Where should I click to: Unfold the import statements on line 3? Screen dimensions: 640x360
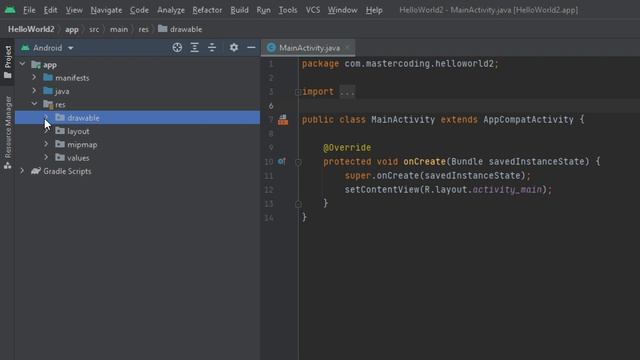[x=298, y=92]
